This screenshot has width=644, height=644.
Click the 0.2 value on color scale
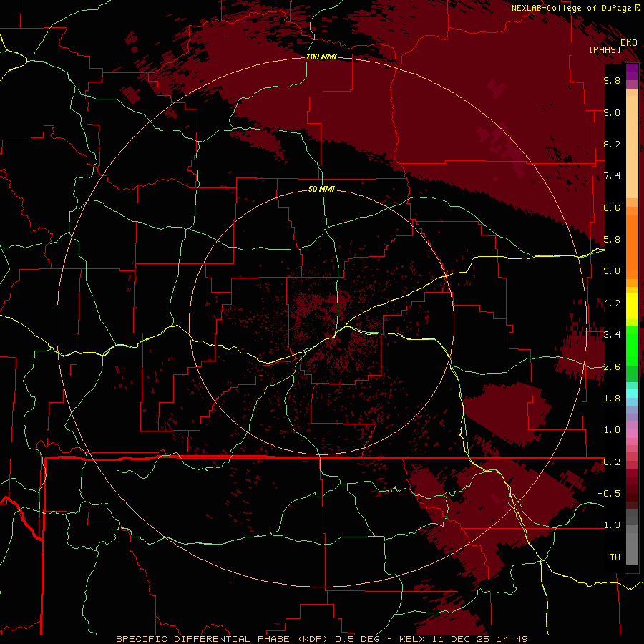(x=612, y=462)
